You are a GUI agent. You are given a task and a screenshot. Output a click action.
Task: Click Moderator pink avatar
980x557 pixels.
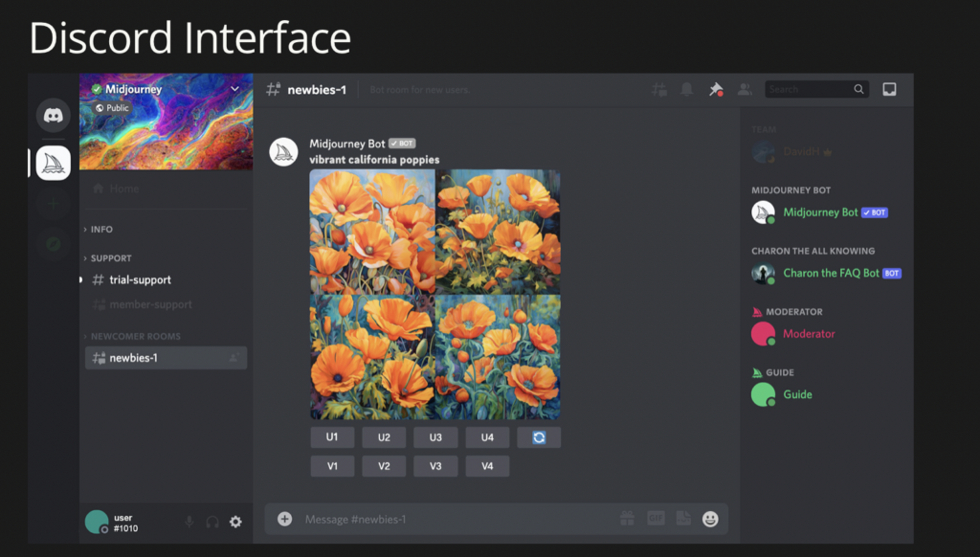pos(763,334)
